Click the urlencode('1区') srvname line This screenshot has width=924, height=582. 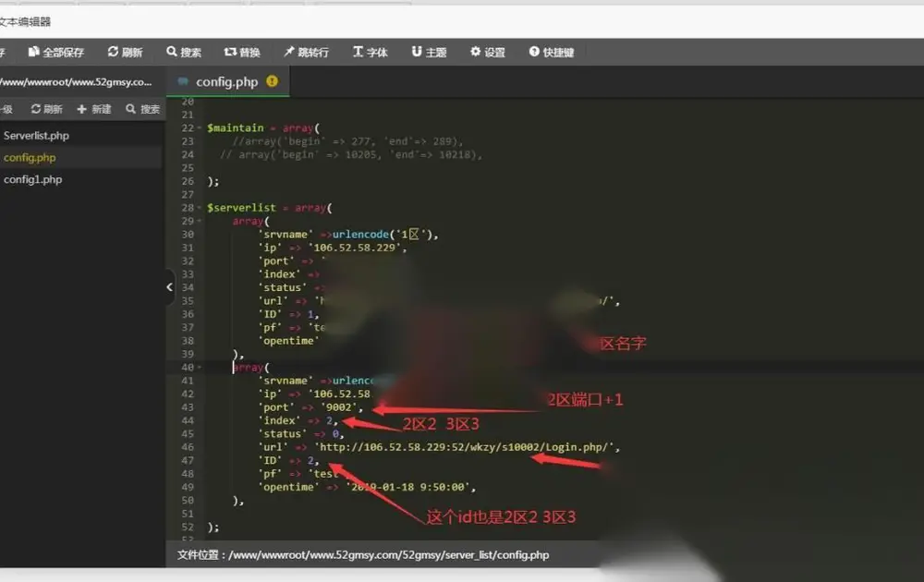point(347,235)
